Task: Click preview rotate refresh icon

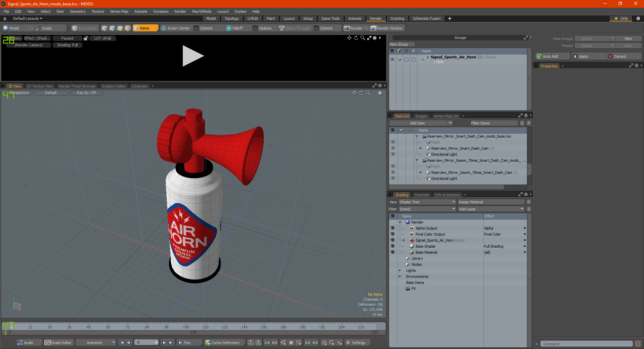Action: coord(356,38)
